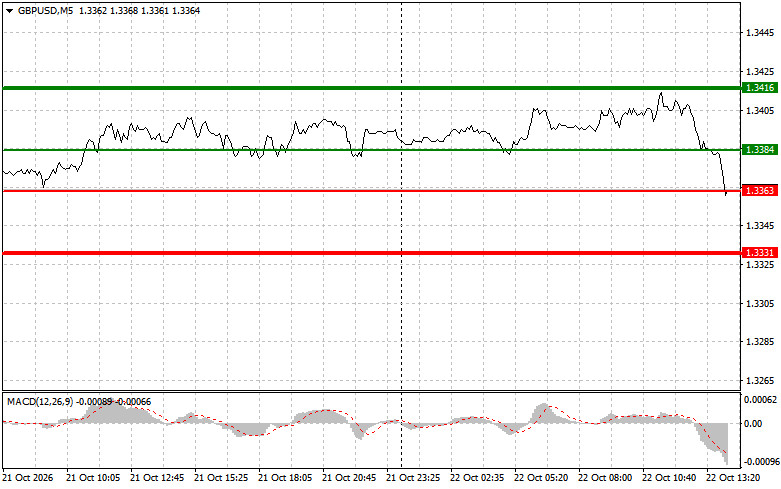Select the 22 Oct 05:20 time label
The image size is (781, 489).
tap(541, 478)
